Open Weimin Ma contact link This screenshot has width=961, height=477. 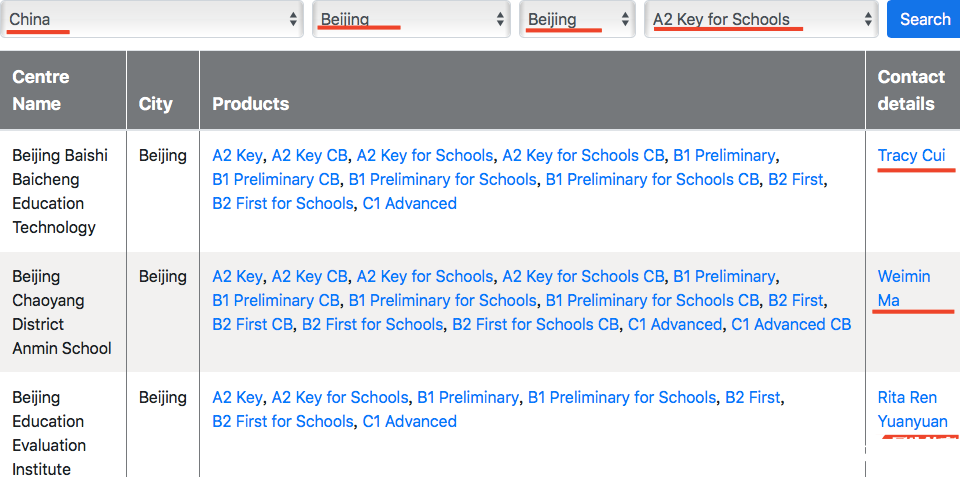pyautogui.click(x=903, y=288)
